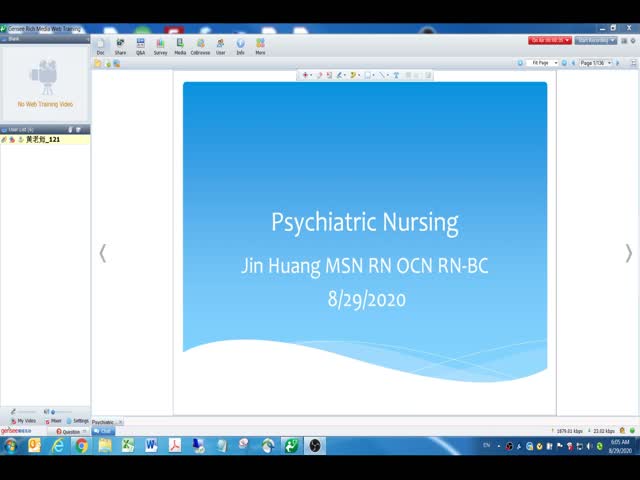The image size is (640, 480).
Task: Open Outlook from the taskbar
Action: (x=34, y=446)
